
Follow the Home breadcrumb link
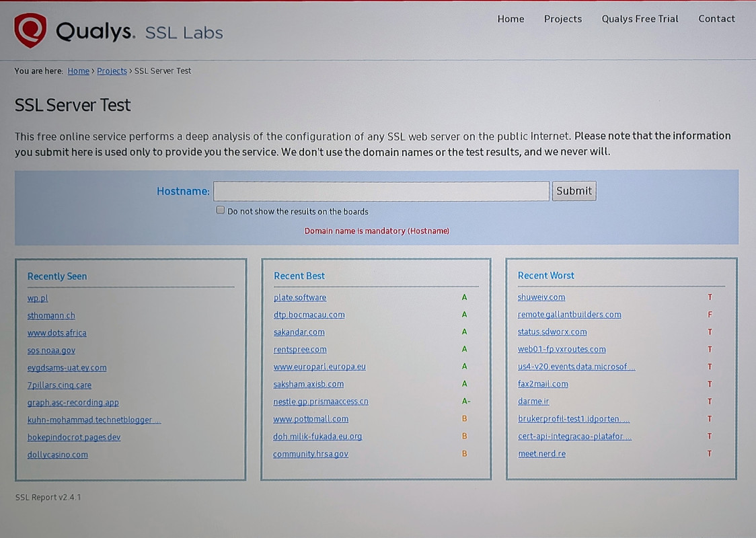(78, 71)
